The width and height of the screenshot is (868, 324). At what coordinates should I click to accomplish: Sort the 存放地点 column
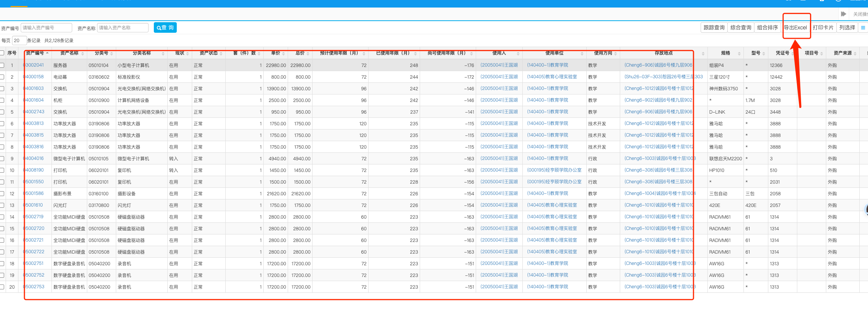pyautogui.click(x=703, y=53)
